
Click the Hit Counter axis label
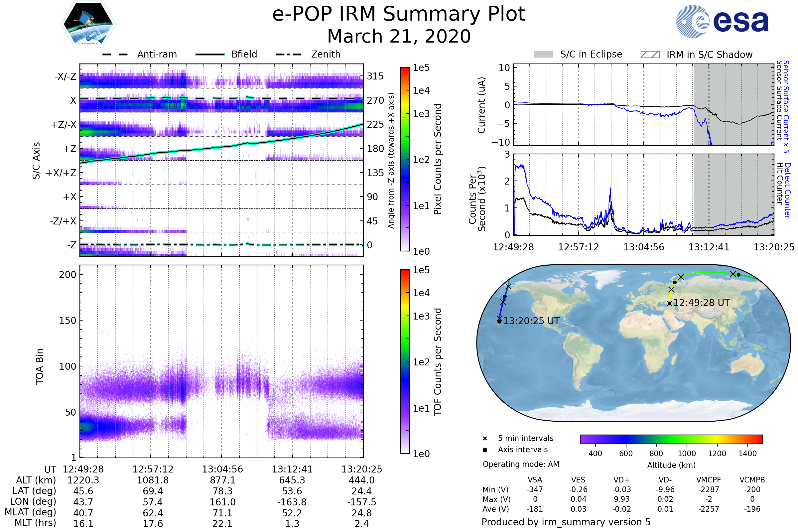(x=780, y=184)
